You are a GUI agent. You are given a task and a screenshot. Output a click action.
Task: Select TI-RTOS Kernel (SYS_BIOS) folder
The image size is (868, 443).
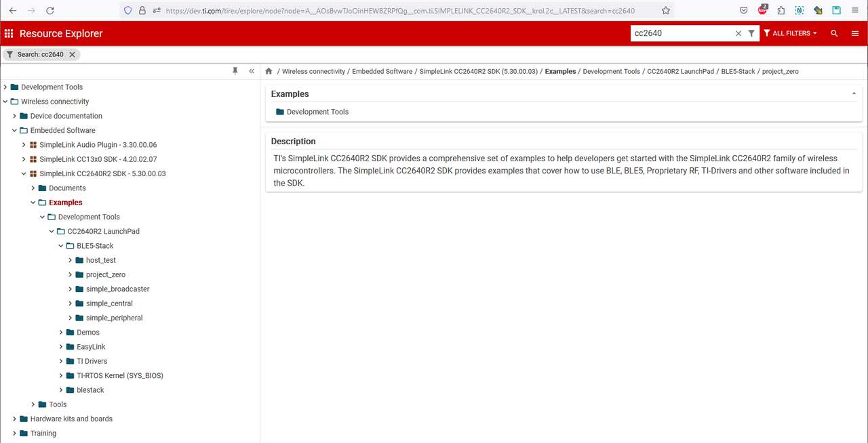click(120, 375)
